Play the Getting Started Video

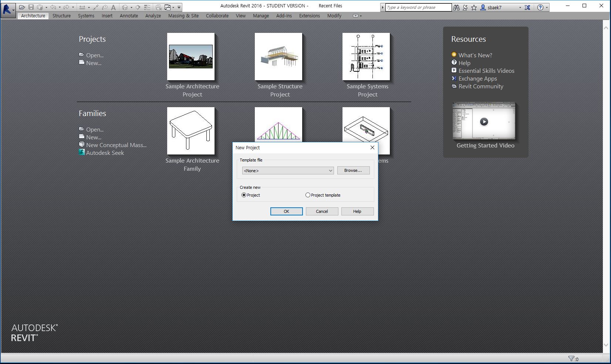tap(484, 122)
